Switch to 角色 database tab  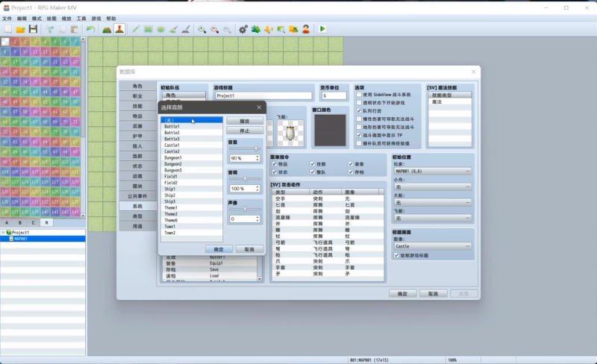pyautogui.click(x=137, y=86)
